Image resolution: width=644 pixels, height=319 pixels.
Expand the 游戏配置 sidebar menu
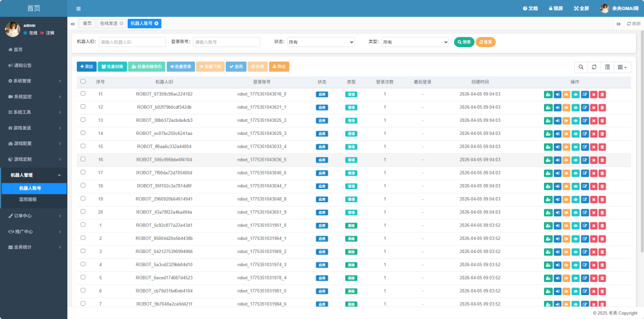tap(34, 144)
